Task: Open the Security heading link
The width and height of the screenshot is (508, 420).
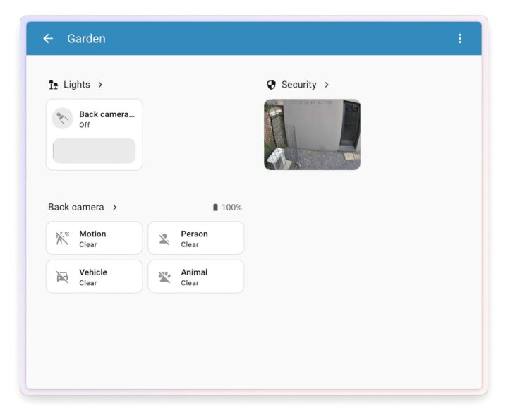Action: pos(298,85)
